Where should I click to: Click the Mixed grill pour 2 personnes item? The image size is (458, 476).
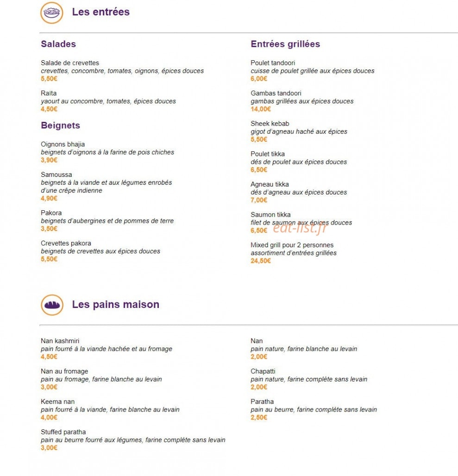[292, 245]
